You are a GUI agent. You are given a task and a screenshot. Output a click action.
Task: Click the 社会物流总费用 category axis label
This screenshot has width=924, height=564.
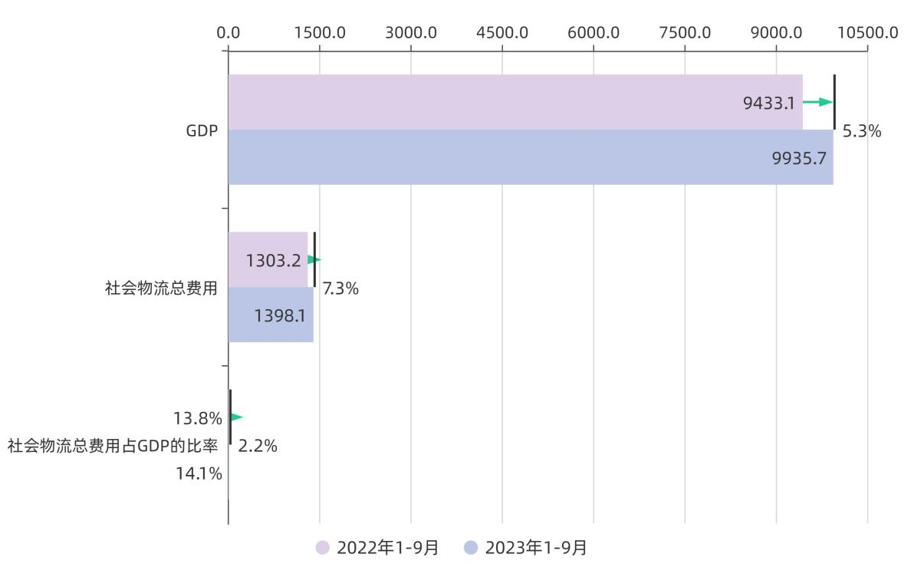point(162,289)
